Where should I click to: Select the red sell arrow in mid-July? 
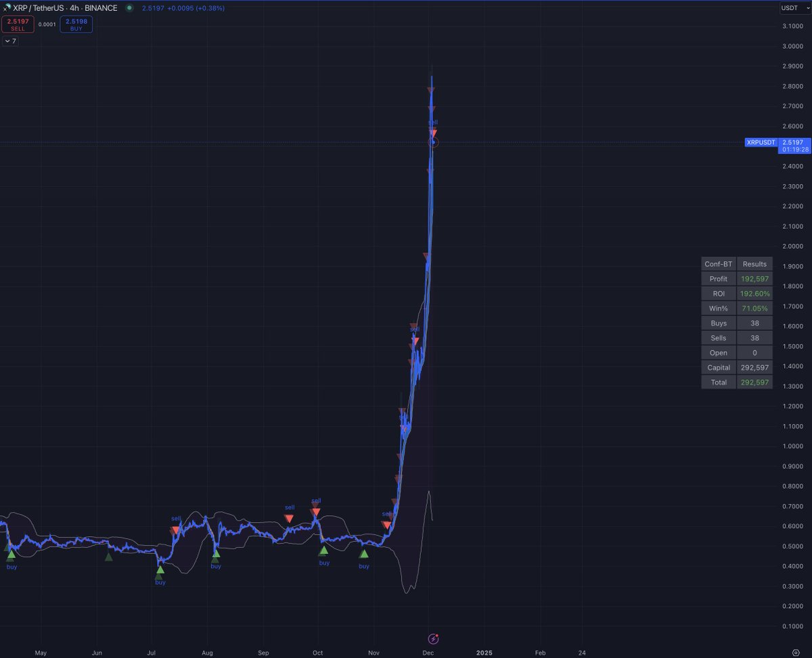point(176,530)
